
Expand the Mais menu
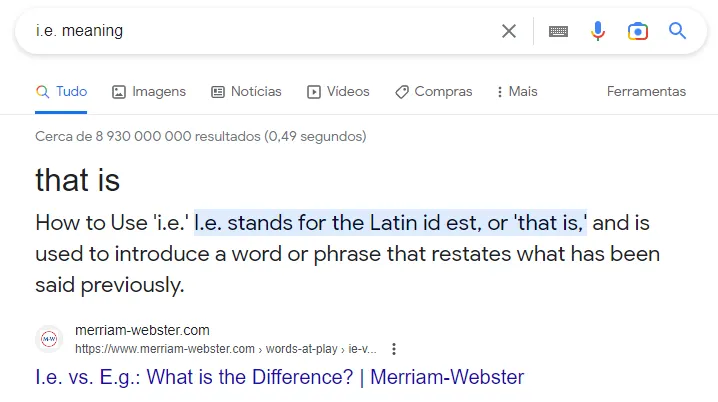click(x=517, y=92)
